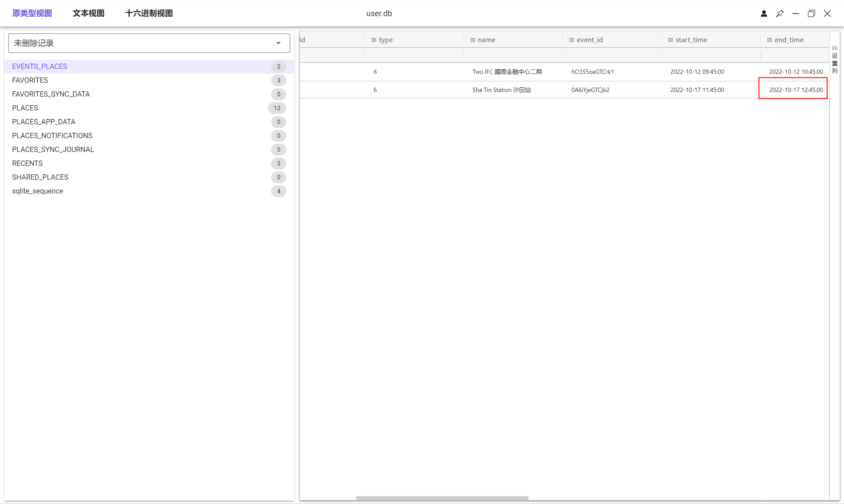
Task: Select the RECENTS table
Action: 27,163
